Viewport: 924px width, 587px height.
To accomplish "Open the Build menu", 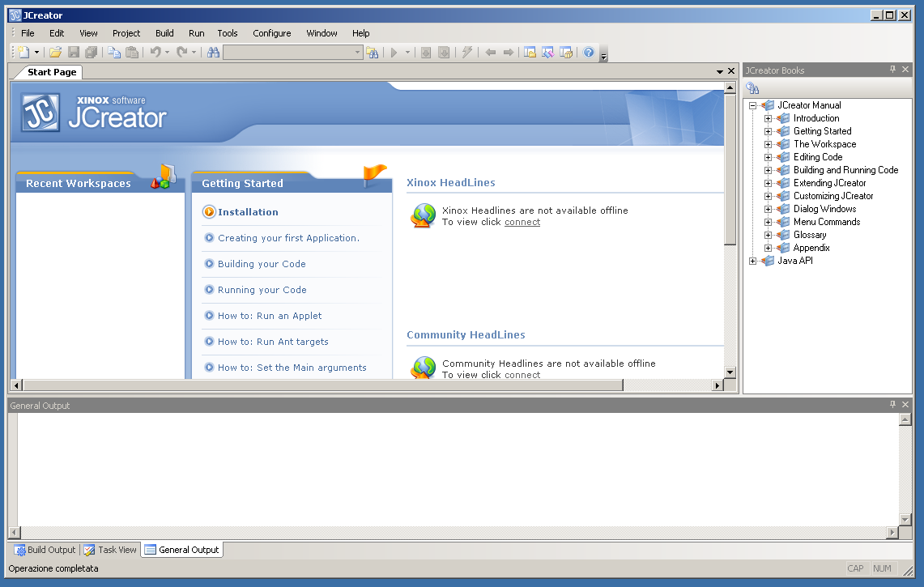I will click(x=164, y=33).
